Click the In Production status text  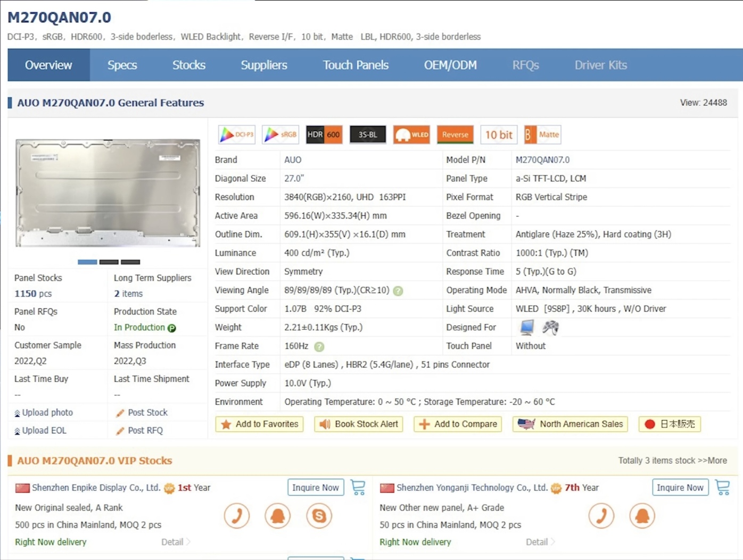139,328
